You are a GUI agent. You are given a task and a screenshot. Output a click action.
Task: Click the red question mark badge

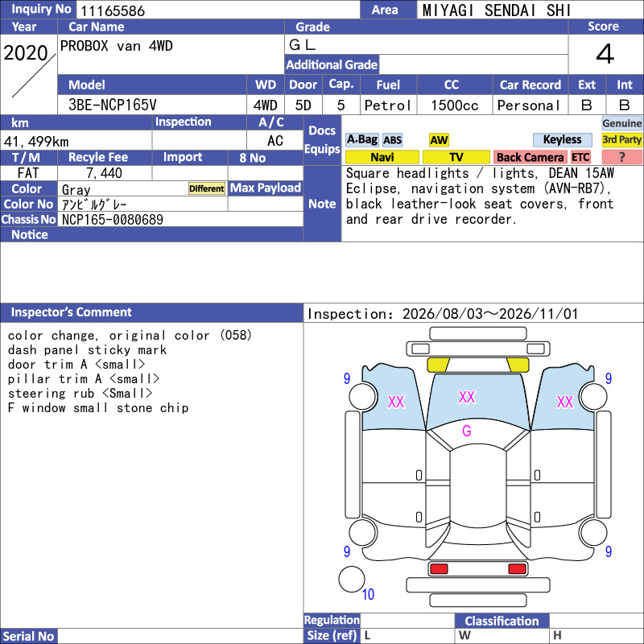[621, 157]
